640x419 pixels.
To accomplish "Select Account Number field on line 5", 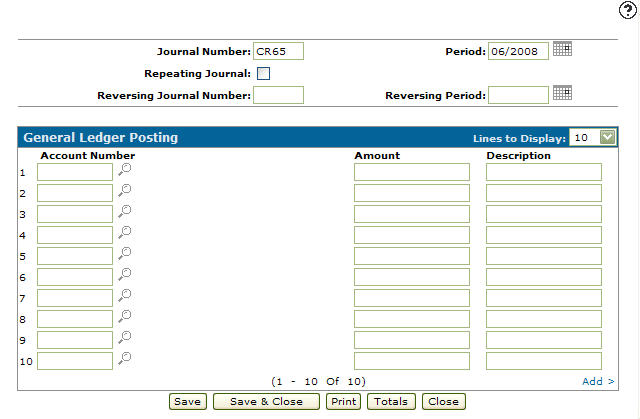I will click(75, 256).
